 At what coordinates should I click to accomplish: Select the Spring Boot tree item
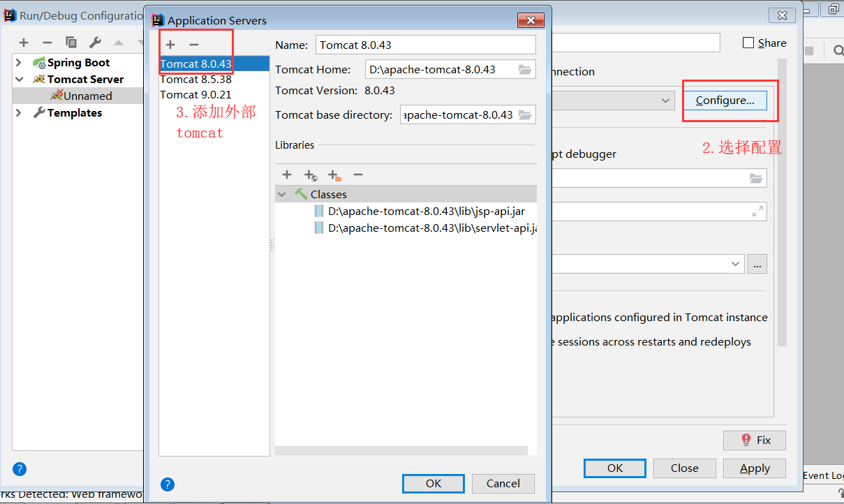79,63
